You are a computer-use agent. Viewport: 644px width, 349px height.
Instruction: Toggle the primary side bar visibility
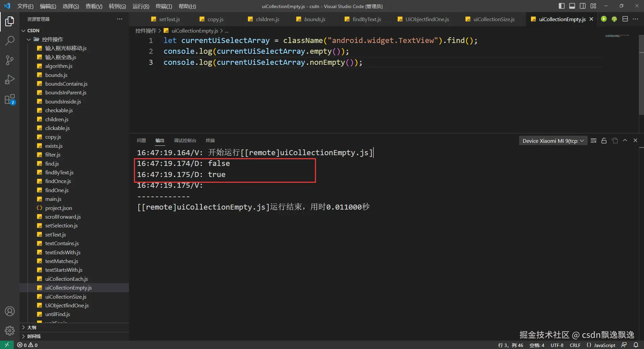[561, 6]
